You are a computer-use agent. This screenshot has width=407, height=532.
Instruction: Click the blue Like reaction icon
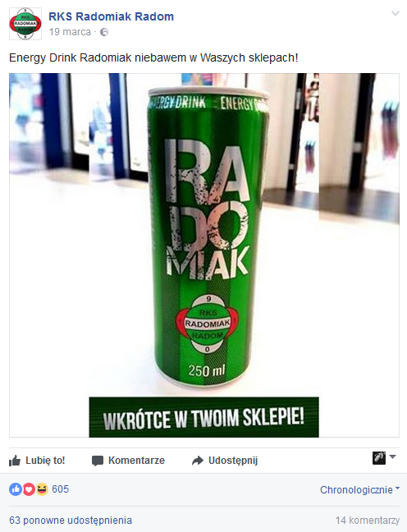[16, 489]
